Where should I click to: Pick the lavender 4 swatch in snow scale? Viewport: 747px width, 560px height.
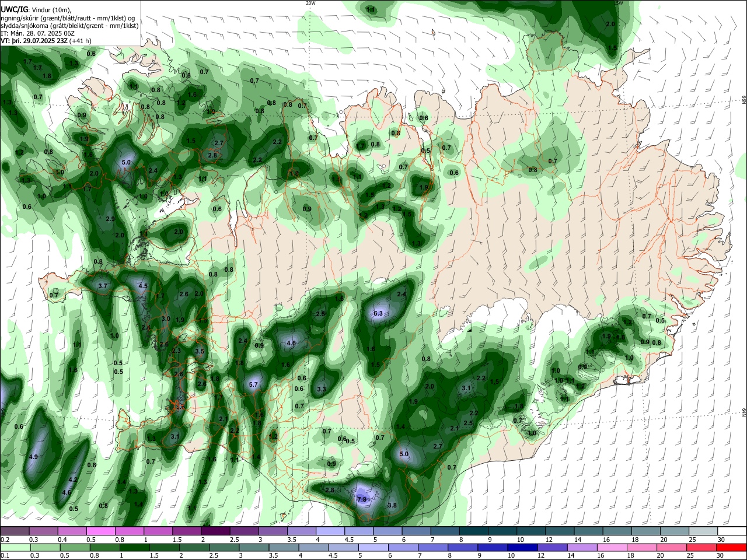pos(329,531)
